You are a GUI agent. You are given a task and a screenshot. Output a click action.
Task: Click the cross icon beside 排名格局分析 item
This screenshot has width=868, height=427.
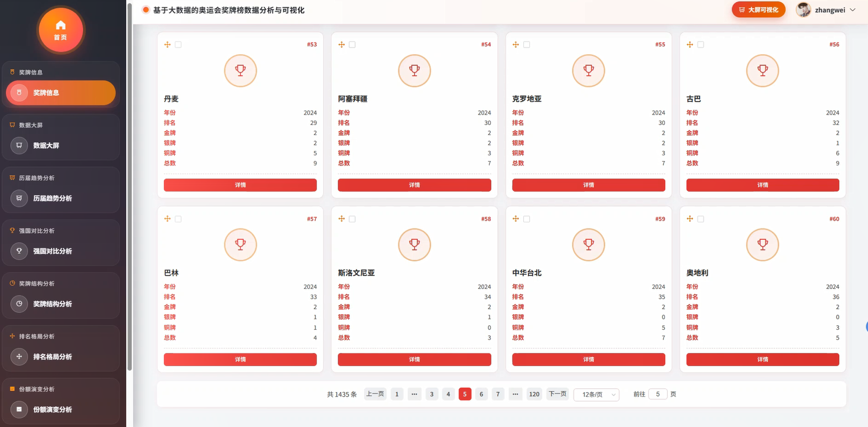[x=19, y=357]
